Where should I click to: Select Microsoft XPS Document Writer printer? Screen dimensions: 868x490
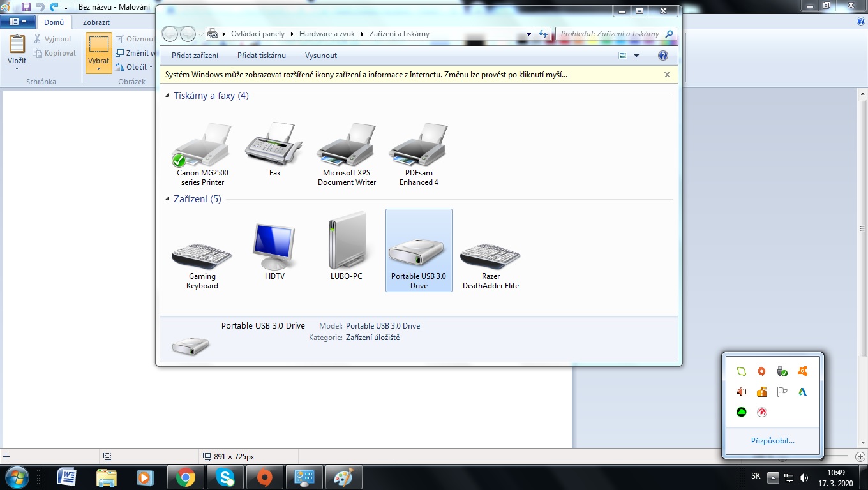click(x=347, y=154)
